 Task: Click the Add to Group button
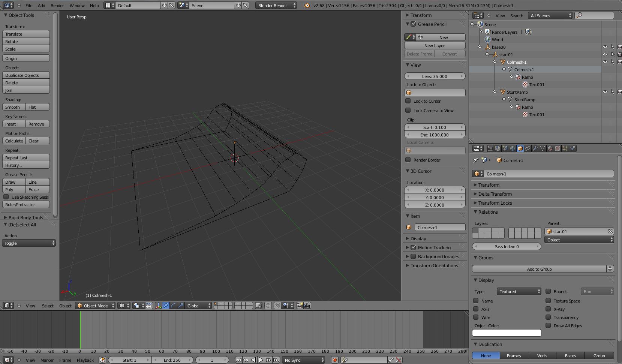point(539,269)
